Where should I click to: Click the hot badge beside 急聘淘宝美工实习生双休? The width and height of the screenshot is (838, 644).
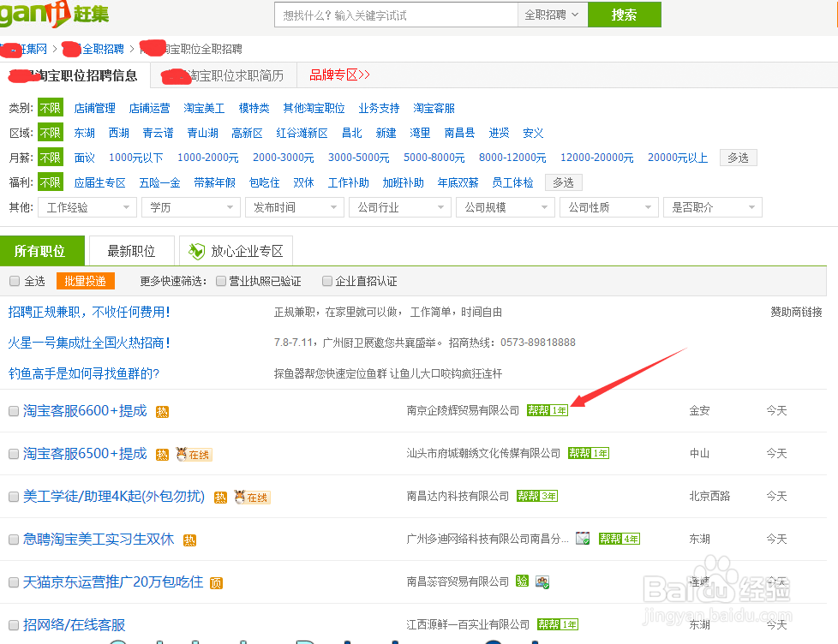tap(189, 540)
